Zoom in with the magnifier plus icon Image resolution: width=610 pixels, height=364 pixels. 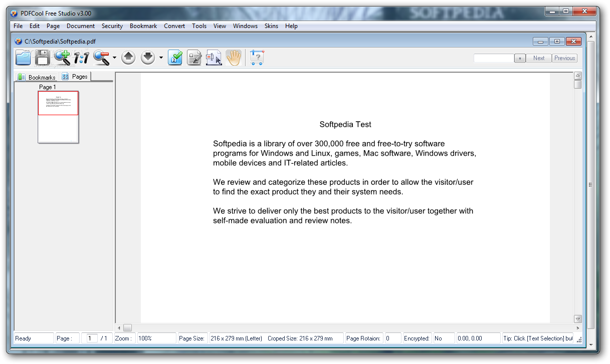[62, 58]
